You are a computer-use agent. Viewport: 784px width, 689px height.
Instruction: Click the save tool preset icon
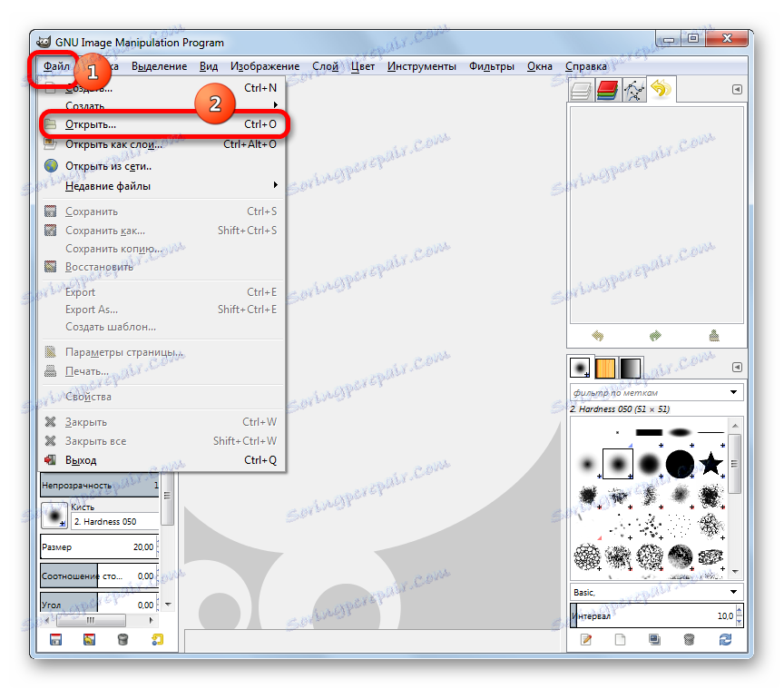pos(56,639)
